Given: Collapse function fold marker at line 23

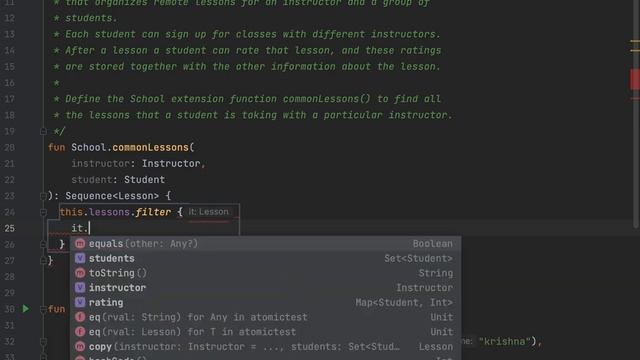Looking at the screenshot, I should [x=43, y=196].
